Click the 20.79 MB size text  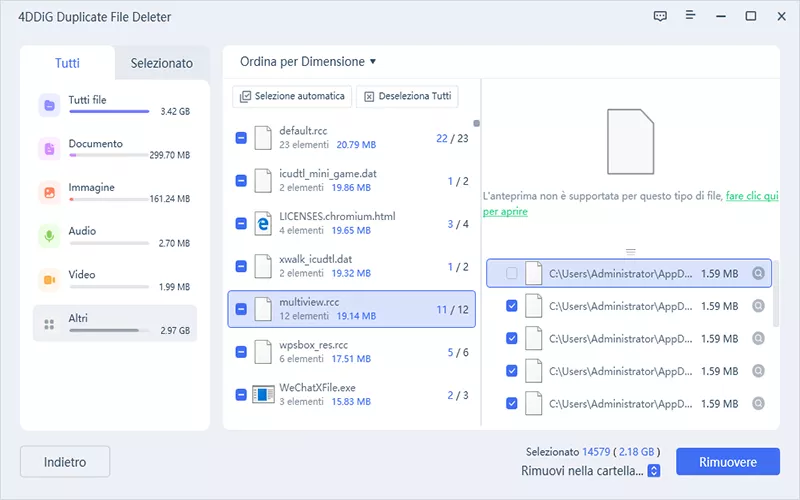pos(356,145)
